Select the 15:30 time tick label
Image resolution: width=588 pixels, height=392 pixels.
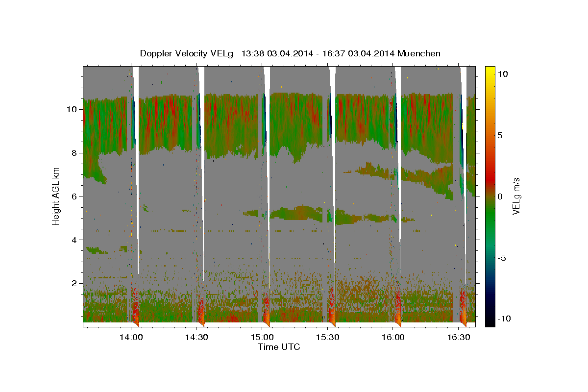(328, 337)
